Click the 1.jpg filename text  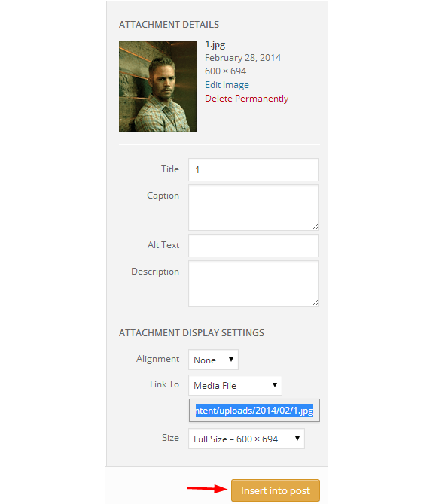tap(215, 44)
